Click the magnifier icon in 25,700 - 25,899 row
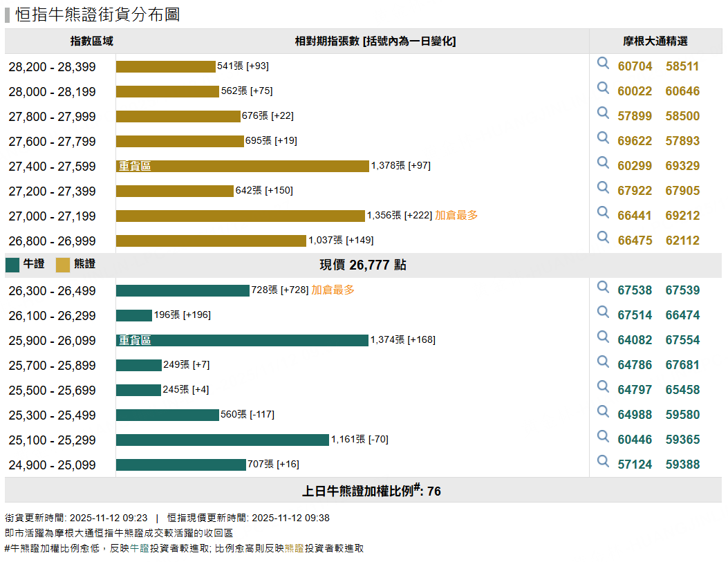The height and width of the screenshot is (562, 728). [x=603, y=362]
